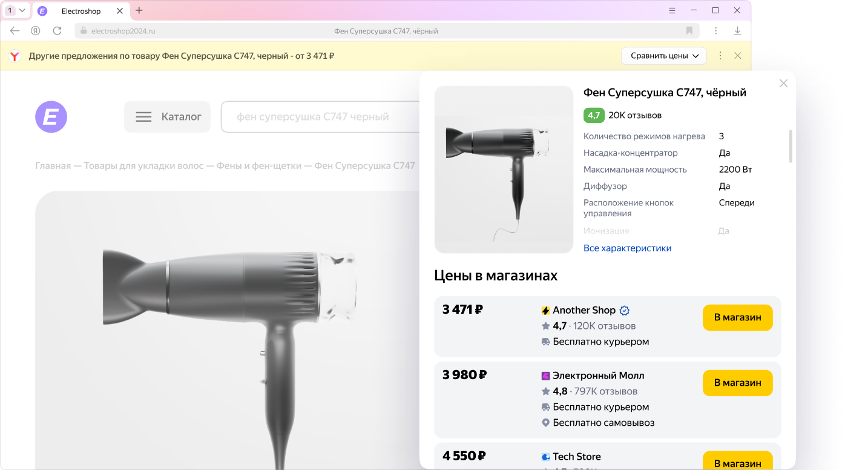Open the downloads icon
This screenshot has width=868, height=470.
737,31
